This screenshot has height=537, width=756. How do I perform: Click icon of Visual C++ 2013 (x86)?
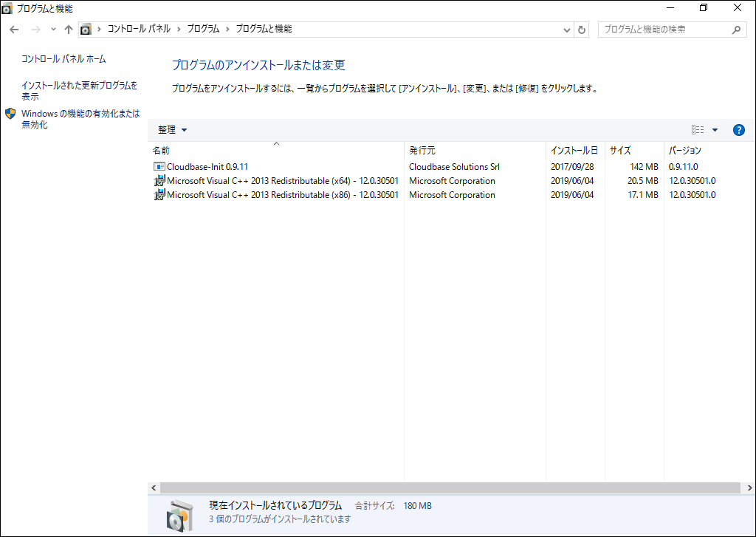click(x=159, y=195)
